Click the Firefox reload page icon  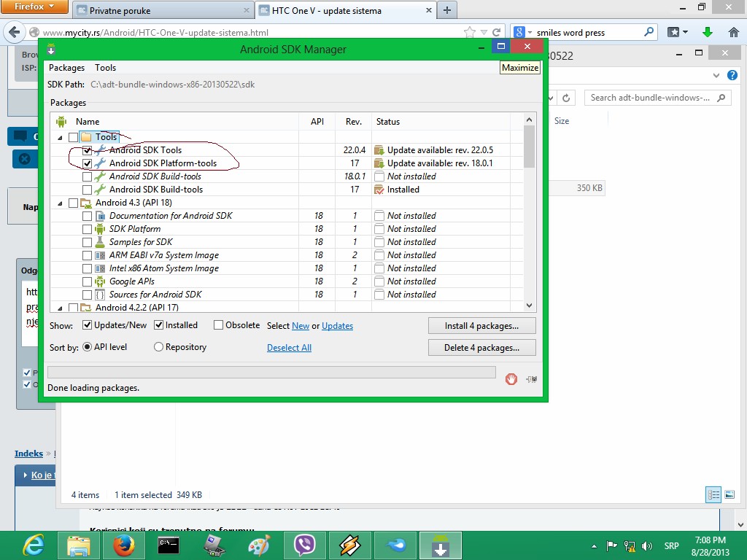(x=496, y=32)
